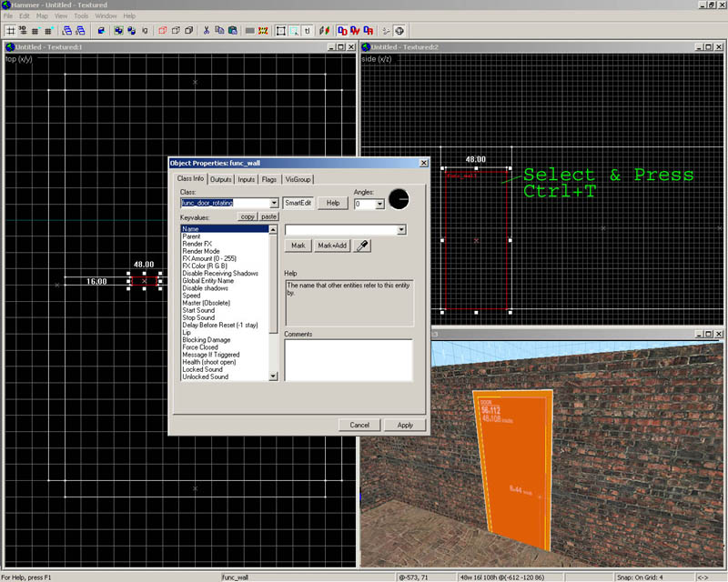Toggle the 2D grid display icon
The image size is (728, 582).
[10, 31]
